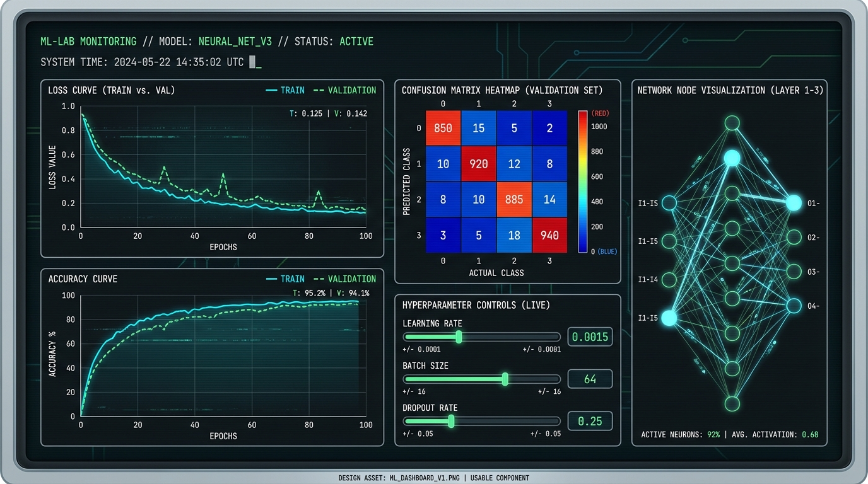Click the Dropout Rate slider handle
This screenshot has height=484, width=868.
coord(451,421)
